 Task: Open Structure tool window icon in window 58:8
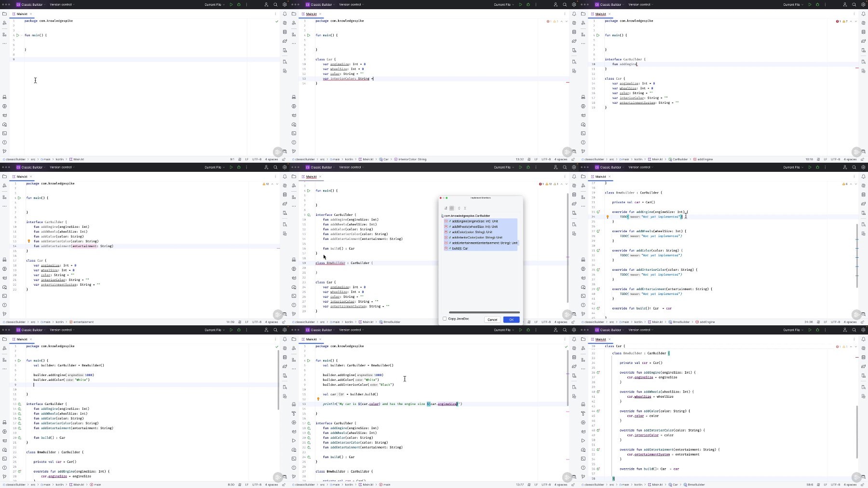(583, 360)
